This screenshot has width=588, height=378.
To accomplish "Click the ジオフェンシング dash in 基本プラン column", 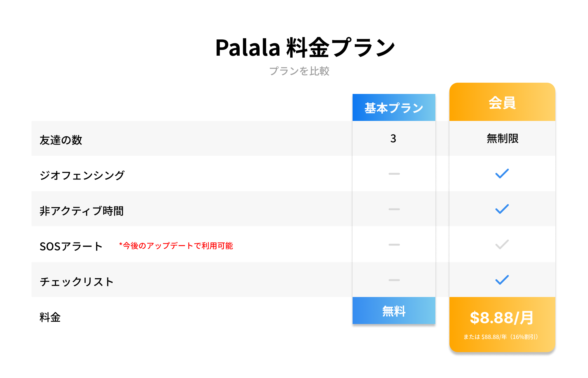I will coord(394,174).
